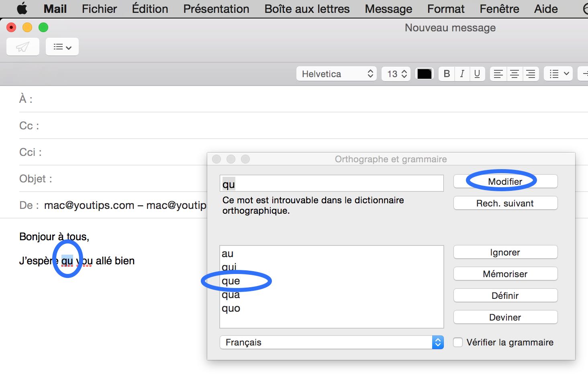The image size is (588, 376).
Task: Click the black text color swatch
Action: 425,74
